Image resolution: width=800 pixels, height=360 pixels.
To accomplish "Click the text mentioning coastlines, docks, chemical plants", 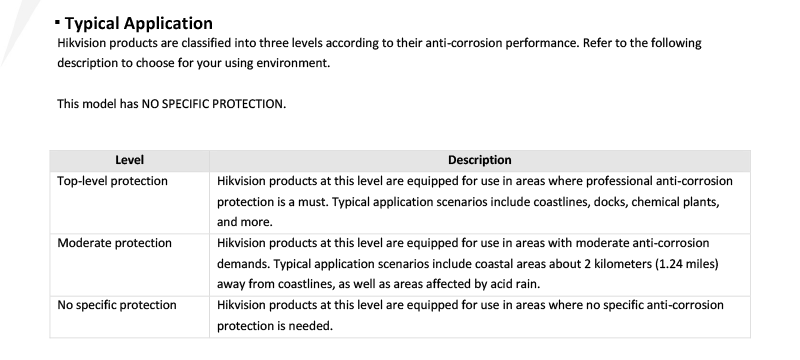I will [468, 202].
